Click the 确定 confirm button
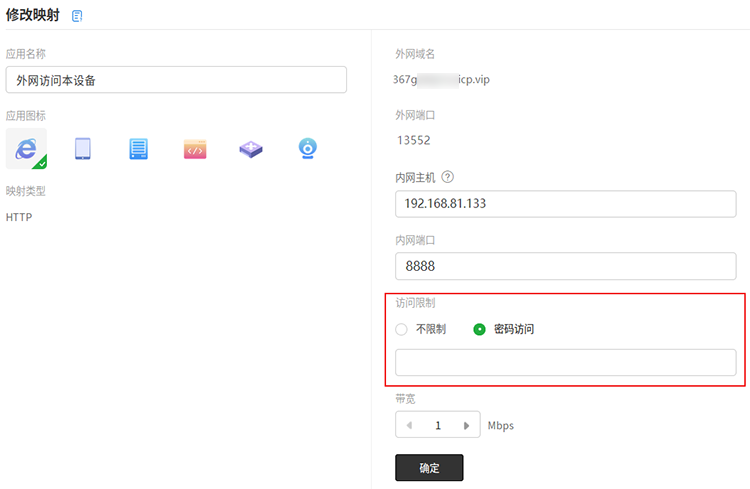Image resolution: width=750 pixels, height=489 pixels. (429, 467)
